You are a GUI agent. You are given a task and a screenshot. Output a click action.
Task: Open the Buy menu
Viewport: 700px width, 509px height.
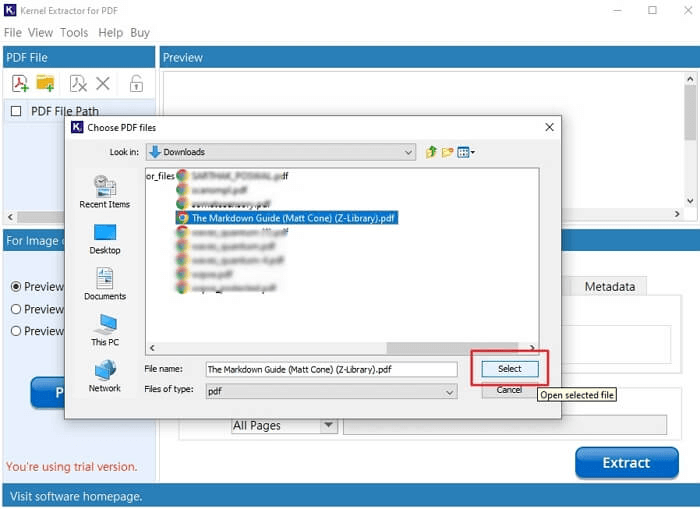[x=140, y=33]
